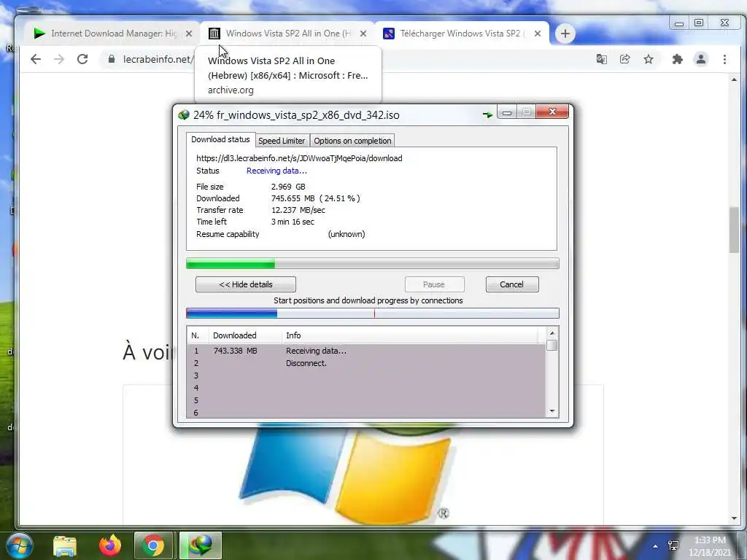The height and width of the screenshot is (560, 747).
Task: Click Time left value 3 min 16 sec
Action: pos(293,222)
